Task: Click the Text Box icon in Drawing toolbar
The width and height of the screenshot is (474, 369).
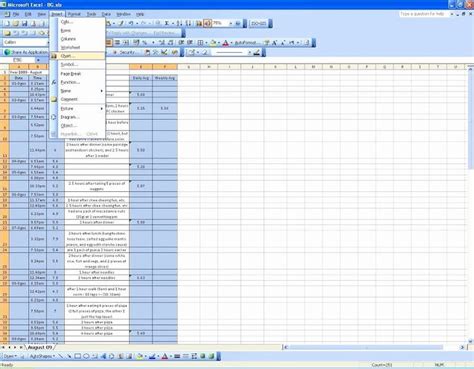Action: pos(95,356)
